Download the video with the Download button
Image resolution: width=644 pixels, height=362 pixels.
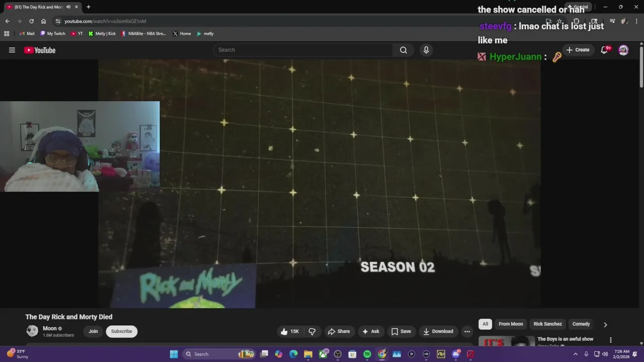point(438,331)
